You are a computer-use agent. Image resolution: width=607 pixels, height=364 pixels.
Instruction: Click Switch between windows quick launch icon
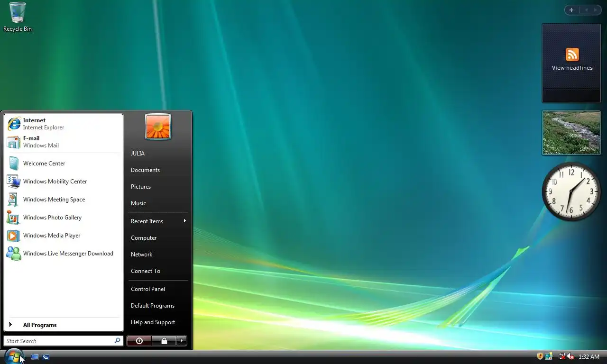pos(46,357)
